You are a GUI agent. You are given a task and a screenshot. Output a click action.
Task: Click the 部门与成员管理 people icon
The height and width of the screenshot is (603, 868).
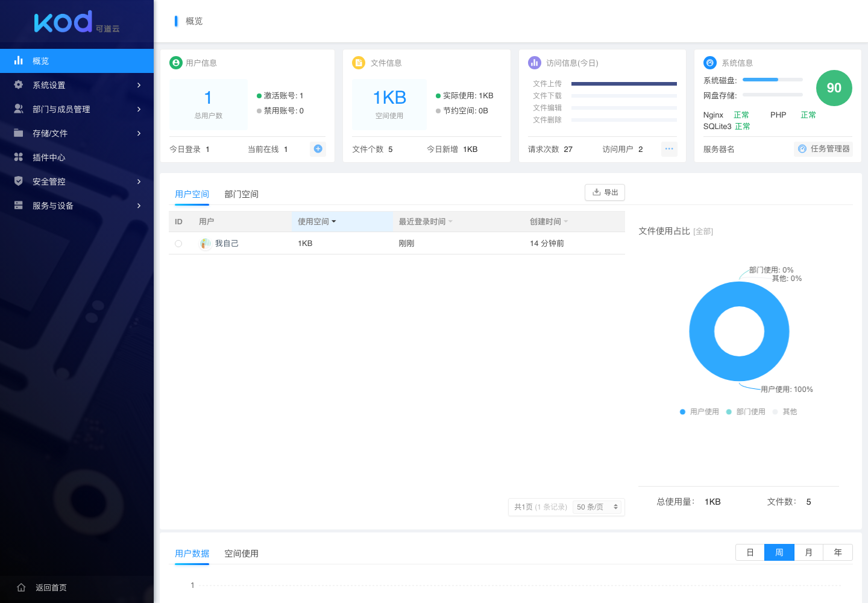tap(19, 109)
